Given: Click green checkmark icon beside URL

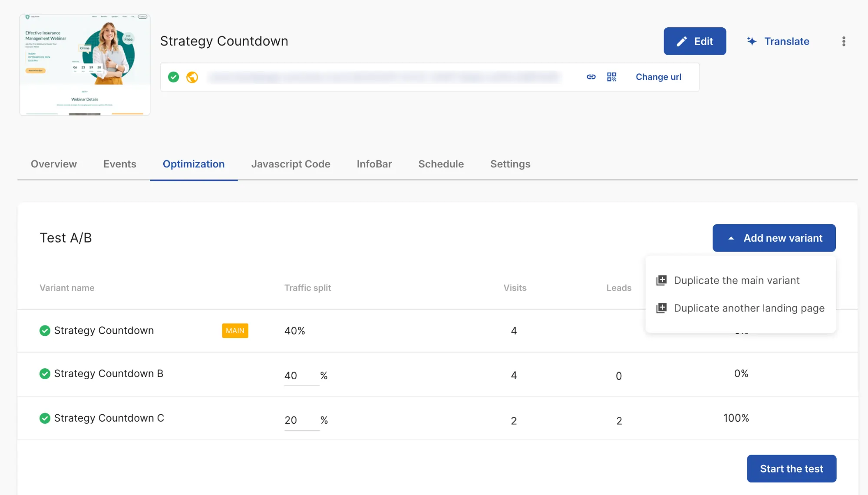Looking at the screenshot, I should coord(173,77).
